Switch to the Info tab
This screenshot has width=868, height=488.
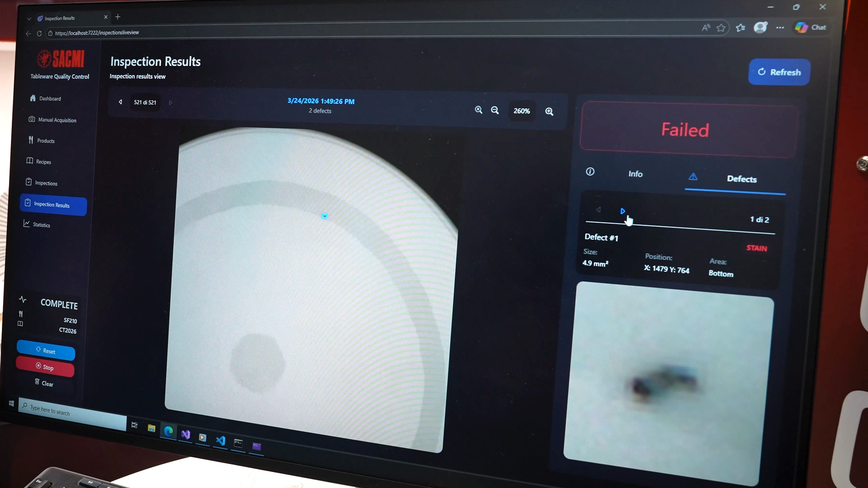click(635, 174)
